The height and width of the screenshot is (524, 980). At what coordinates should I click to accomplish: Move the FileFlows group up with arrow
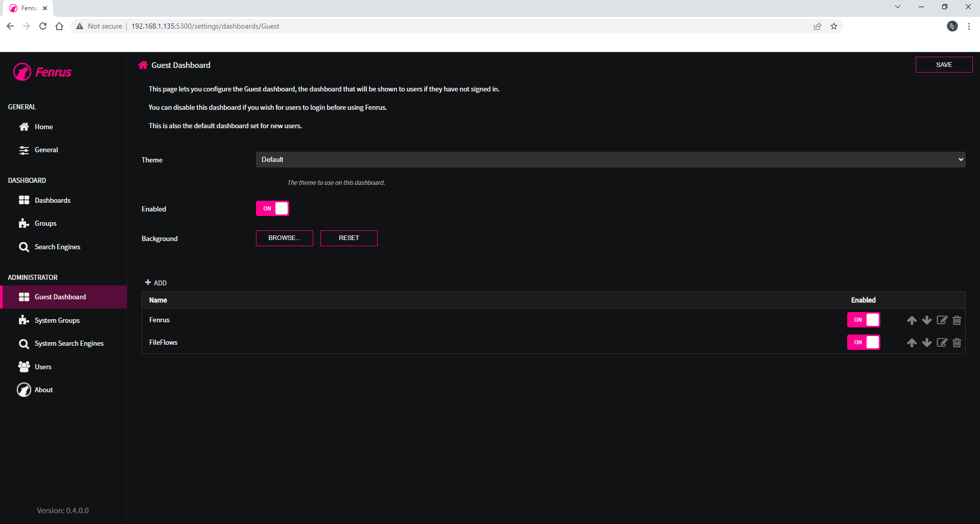912,343
